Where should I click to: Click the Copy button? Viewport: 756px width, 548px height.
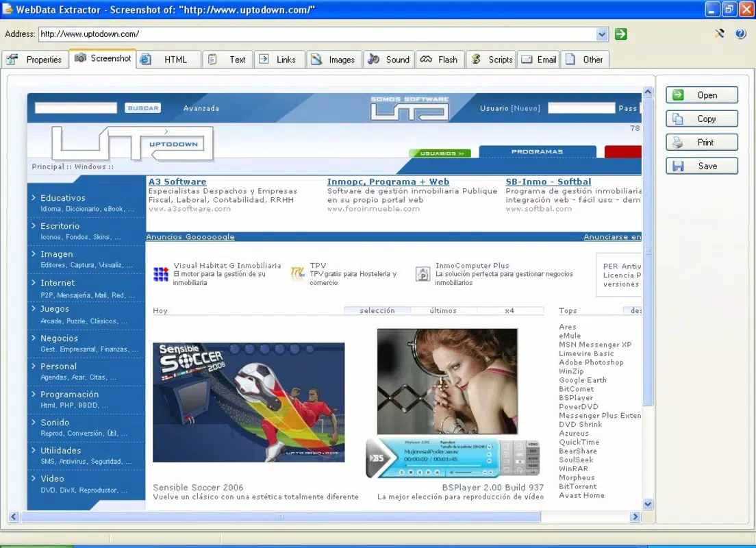coord(701,119)
